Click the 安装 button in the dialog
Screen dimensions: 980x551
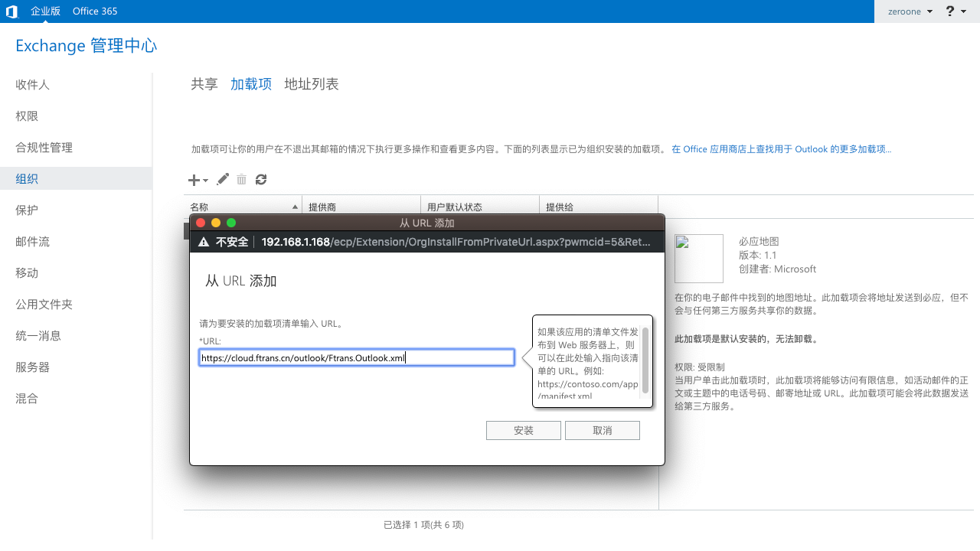tap(523, 430)
